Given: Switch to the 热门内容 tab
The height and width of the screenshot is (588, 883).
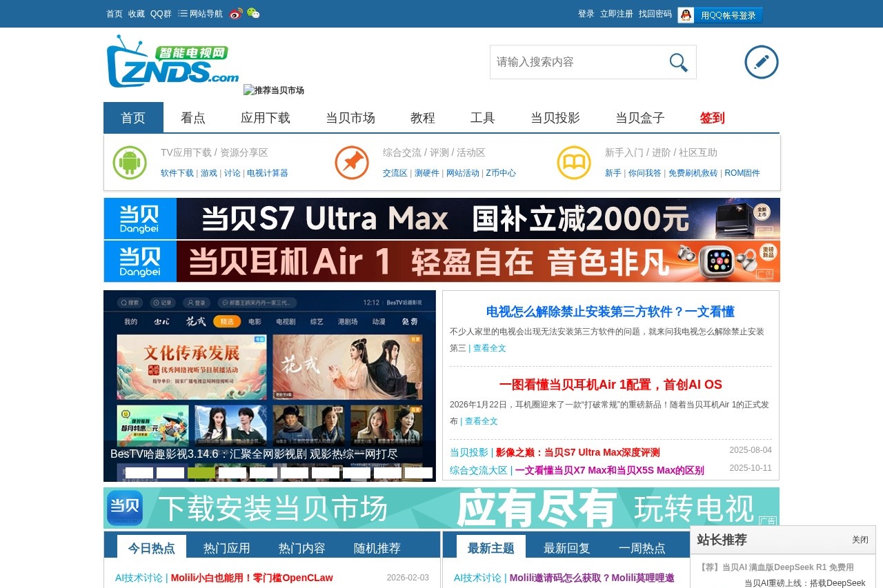Looking at the screenshot, I should [302, 548].
